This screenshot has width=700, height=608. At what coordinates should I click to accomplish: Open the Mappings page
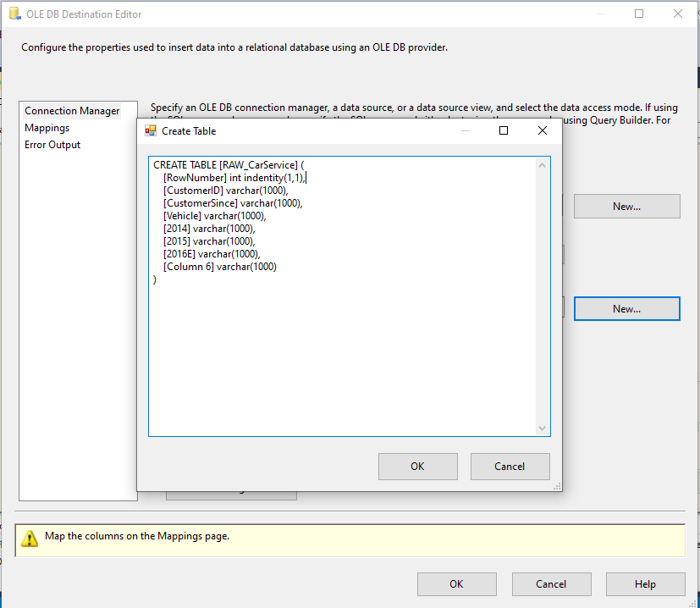[x=47, y=128]
